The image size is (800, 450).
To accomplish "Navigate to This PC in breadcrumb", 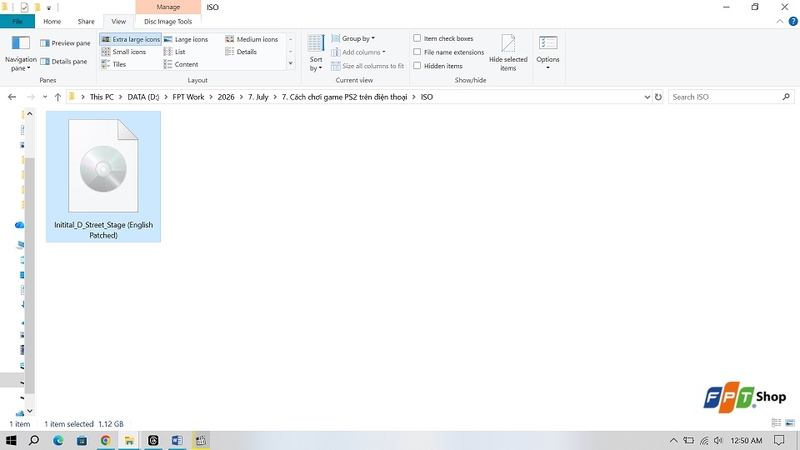I will [x=102, y=97].
